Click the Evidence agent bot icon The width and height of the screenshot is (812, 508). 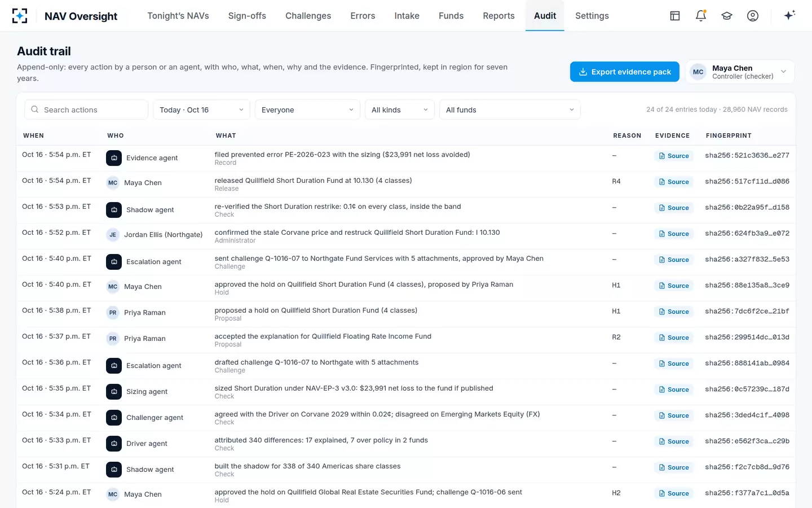pos(114,158)
